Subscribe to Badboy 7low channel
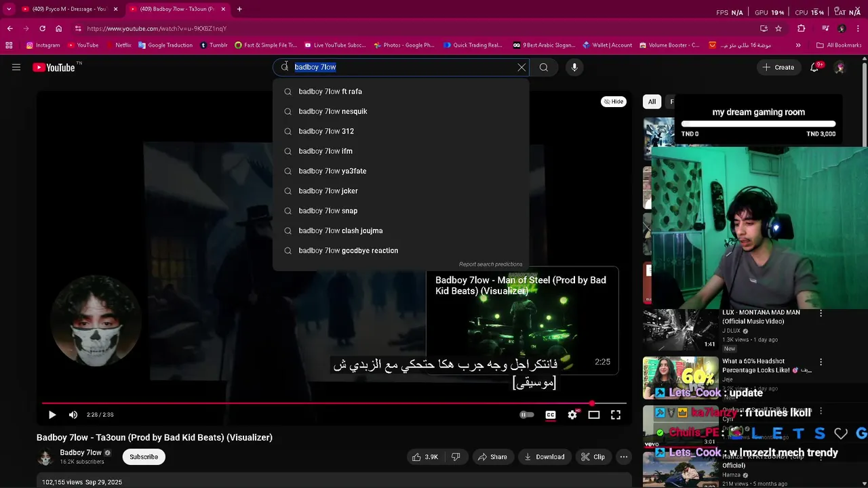Image resolution: width=868 pixels, height=488 pixels. click(144, 457)
